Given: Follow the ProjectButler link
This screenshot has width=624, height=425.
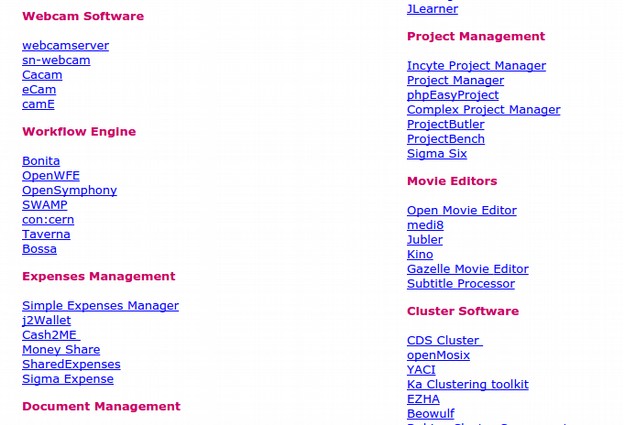Looking at the screenshot, I should pos(446,125).
